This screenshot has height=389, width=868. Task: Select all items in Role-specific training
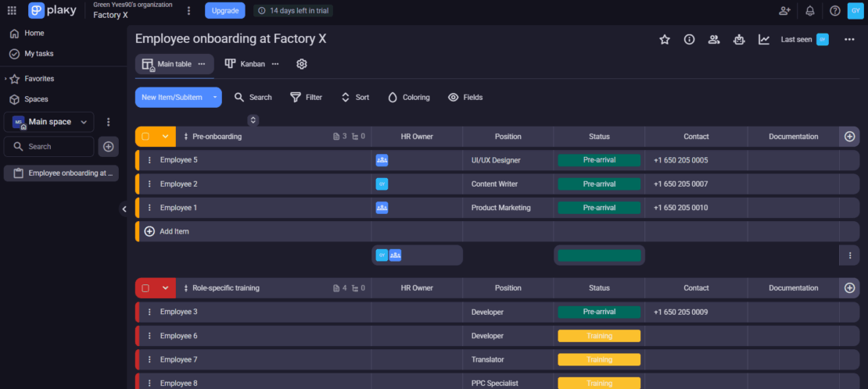point(145,287)
